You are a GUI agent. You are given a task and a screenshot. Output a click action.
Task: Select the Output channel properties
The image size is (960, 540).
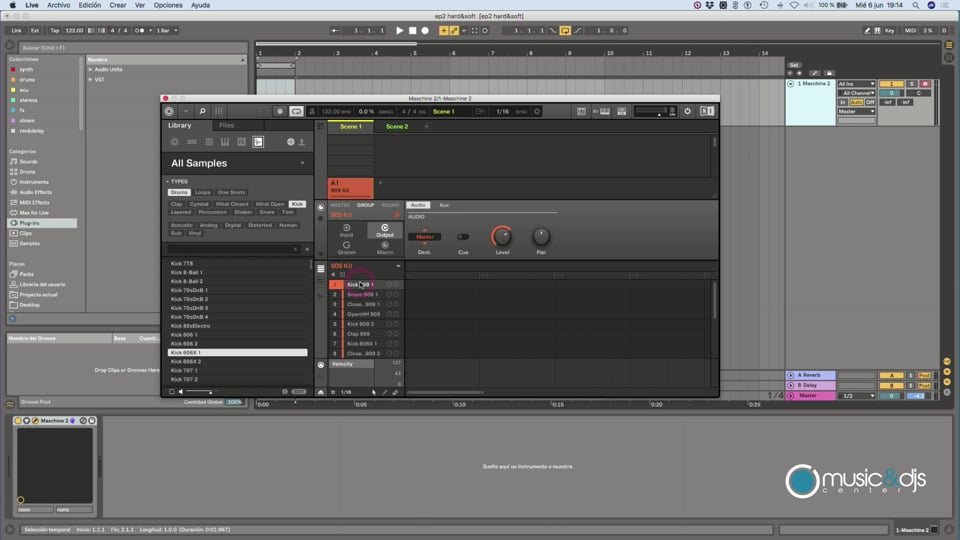[384, 230]
